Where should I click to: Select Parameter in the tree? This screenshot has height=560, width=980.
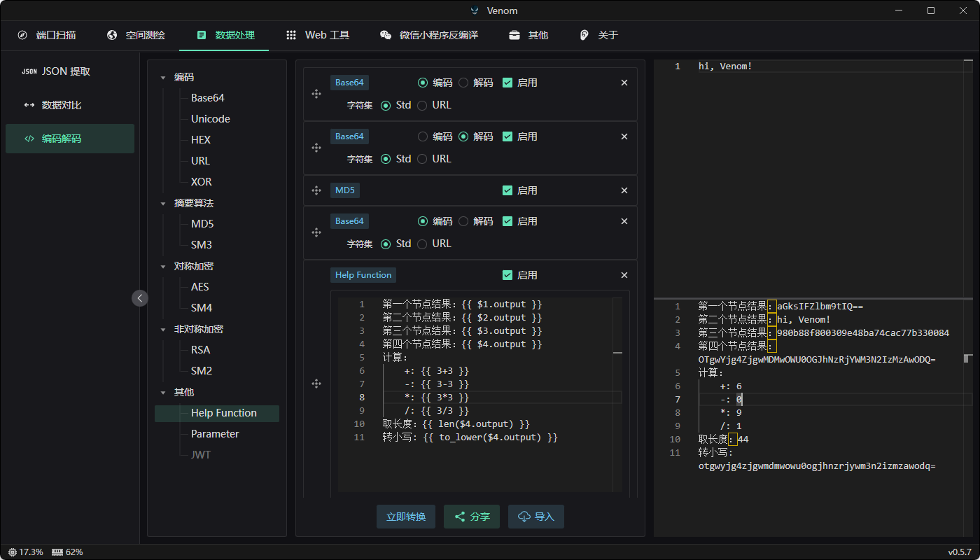(x=215, y=434)
